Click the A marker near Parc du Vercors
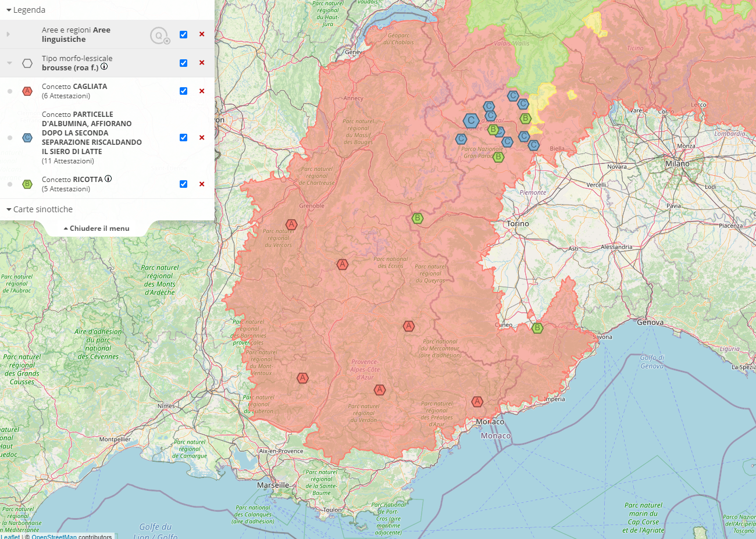The image size is (756, 539). tap(291, 224)
